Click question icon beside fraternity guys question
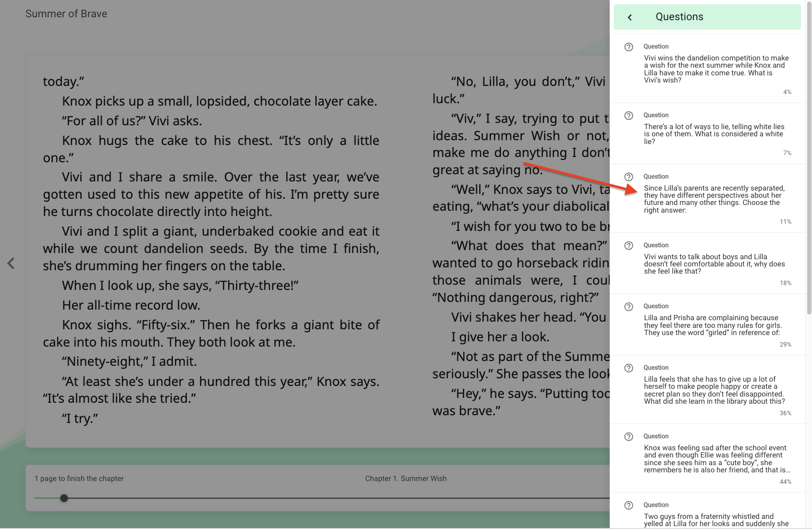This screenshot has width=812, height=529. (628, 505)
